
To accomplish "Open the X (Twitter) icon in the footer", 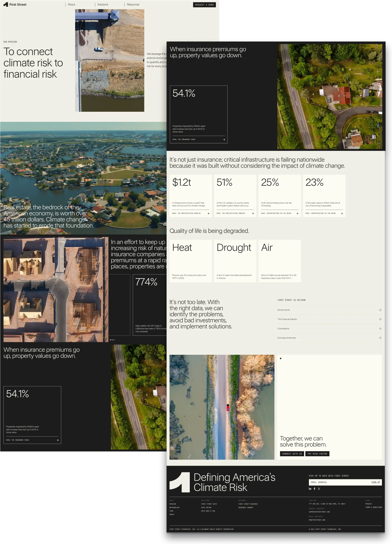I will (x=319, y=489).
